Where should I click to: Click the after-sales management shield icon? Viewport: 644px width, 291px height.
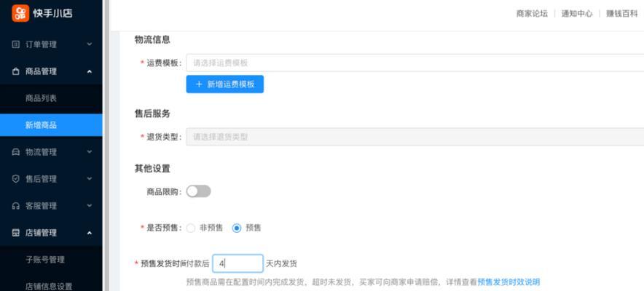click(x=15, y=179)
